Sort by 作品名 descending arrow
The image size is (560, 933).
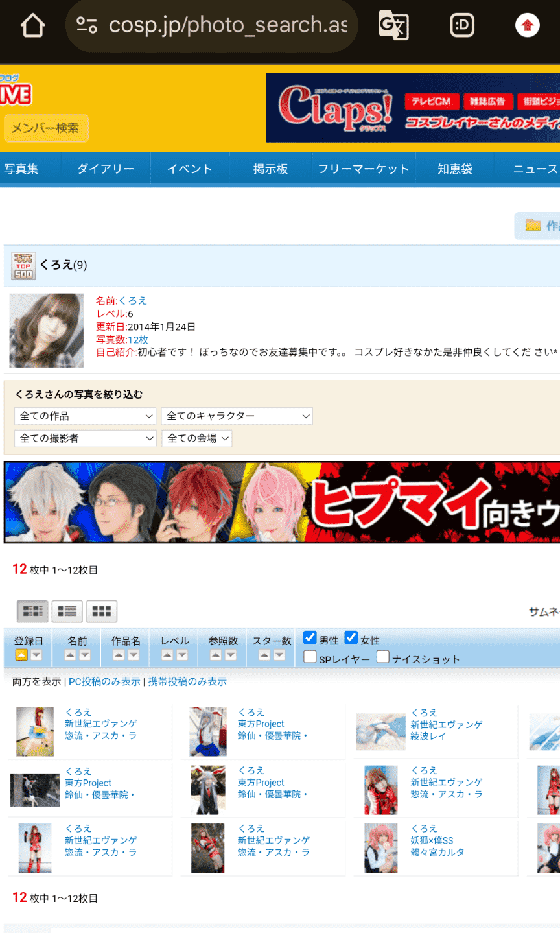point(133,655)
